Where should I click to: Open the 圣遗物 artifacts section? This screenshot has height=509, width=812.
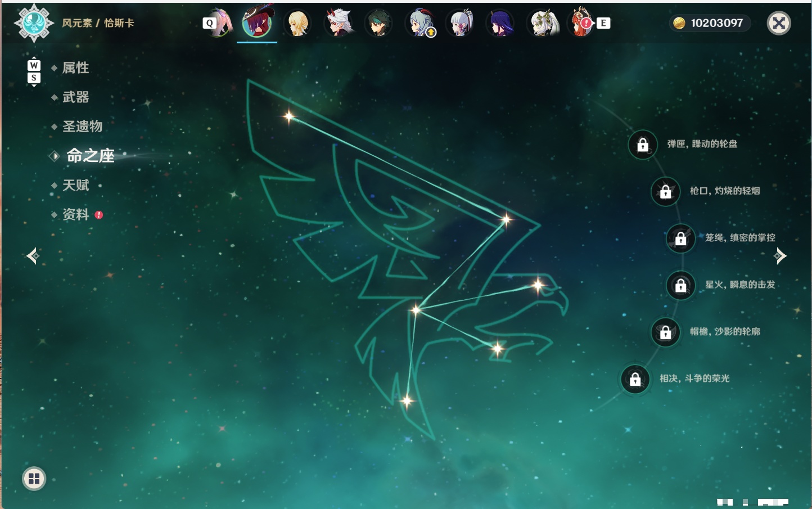(82, 127)
